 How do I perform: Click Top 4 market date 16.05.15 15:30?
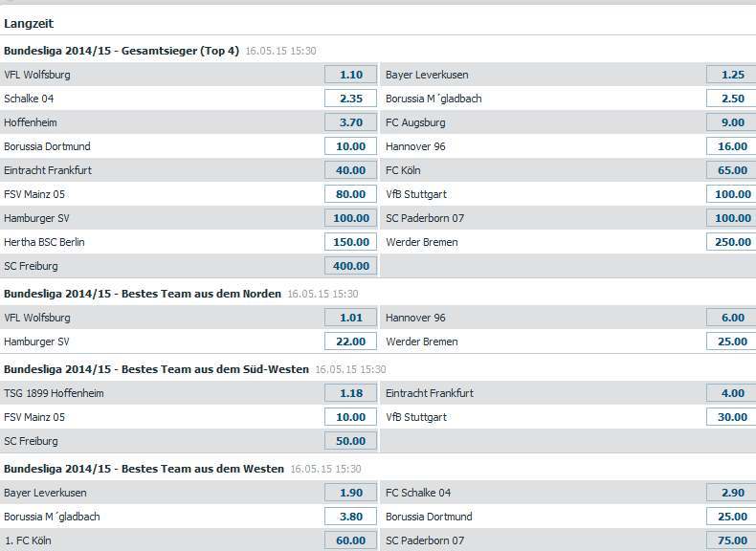coord(280,51)
